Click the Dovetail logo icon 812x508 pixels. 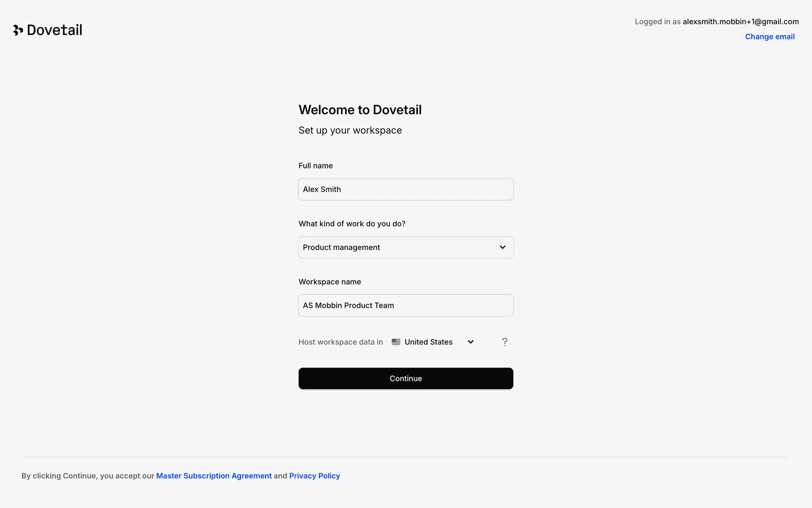(x=18, y=30)
